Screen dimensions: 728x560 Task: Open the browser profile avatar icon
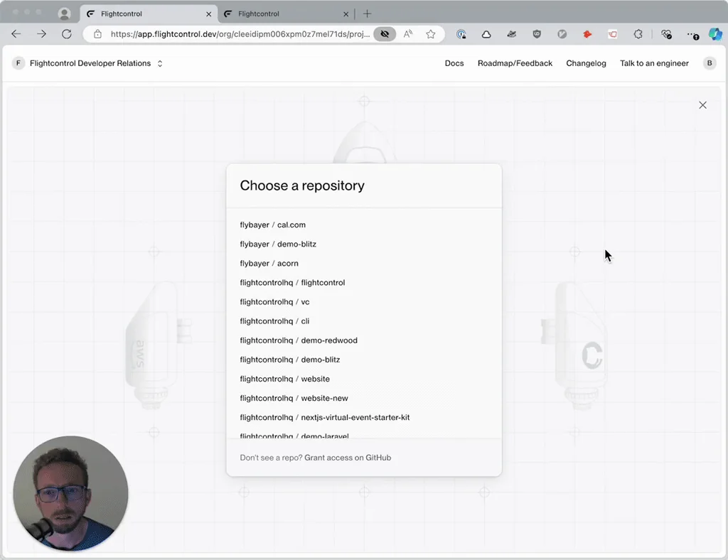pos(65,14)
